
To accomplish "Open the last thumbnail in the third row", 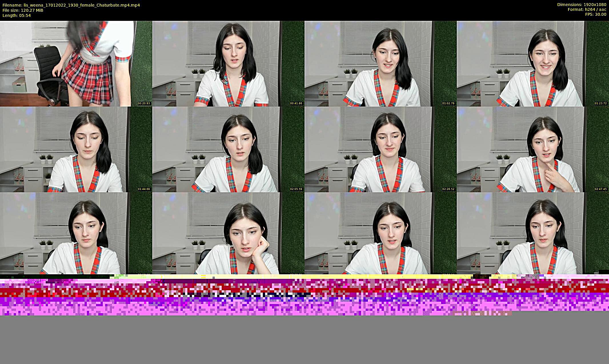I will pos(533,233).
